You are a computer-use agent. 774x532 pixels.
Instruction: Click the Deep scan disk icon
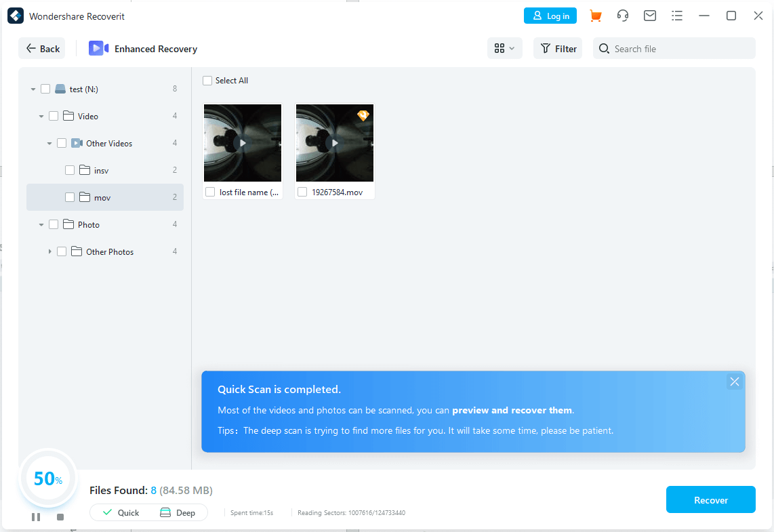(165, 513)
